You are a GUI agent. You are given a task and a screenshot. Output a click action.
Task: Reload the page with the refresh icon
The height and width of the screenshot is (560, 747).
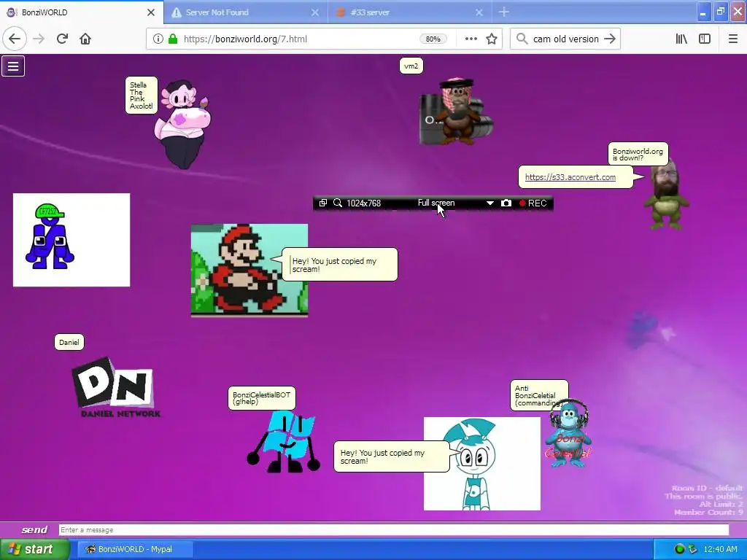(x=62, y=39)
